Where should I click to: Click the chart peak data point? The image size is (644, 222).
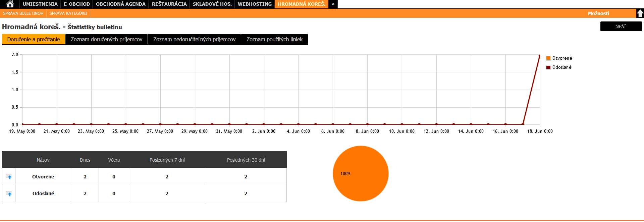pyautogui.click(x=539, y=55)
